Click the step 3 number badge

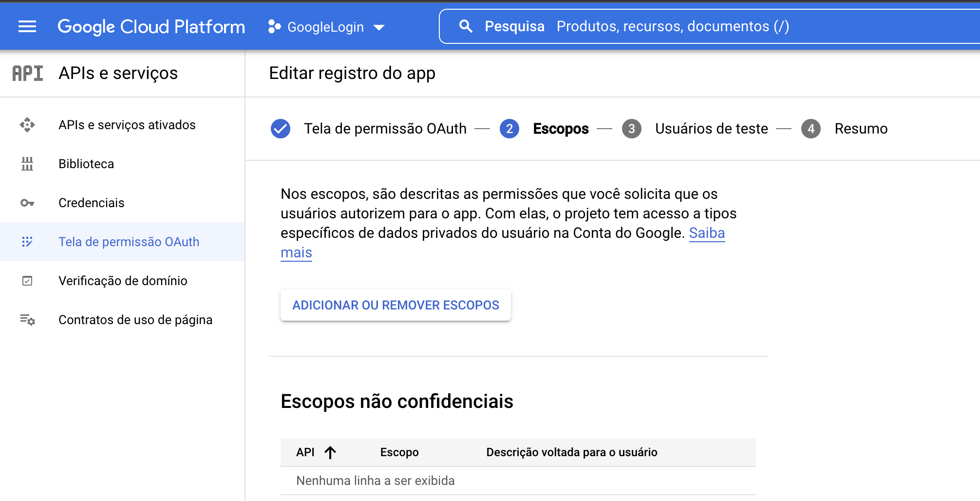[632, 129]
